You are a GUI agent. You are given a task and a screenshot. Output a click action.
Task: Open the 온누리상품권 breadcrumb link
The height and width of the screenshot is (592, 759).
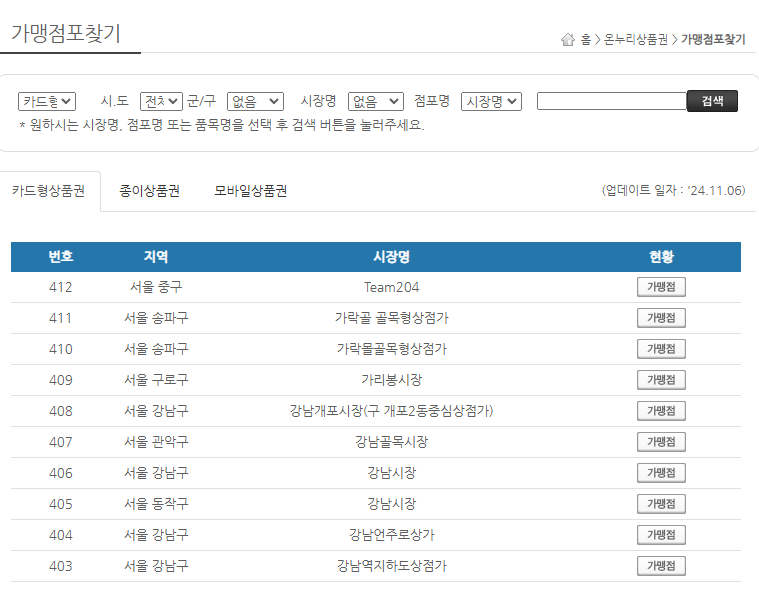tap(636, 39)
